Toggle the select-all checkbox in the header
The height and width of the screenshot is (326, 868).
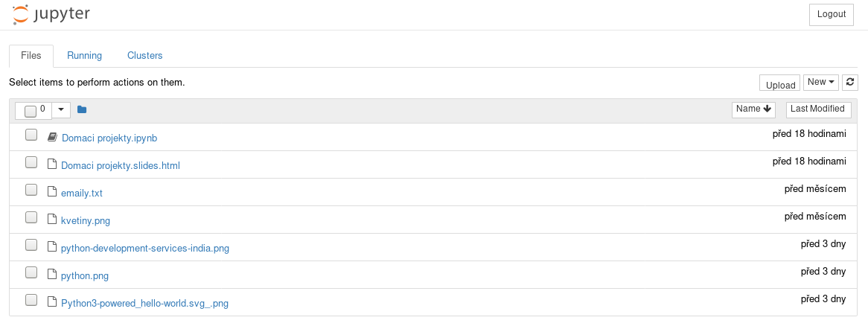pyautogui.click(x=31, y=111)
